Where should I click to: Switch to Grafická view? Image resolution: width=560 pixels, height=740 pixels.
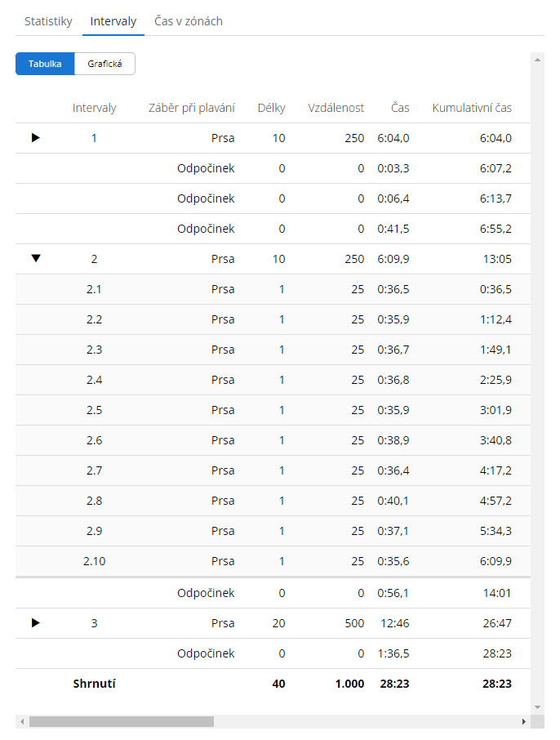[104, 64]
